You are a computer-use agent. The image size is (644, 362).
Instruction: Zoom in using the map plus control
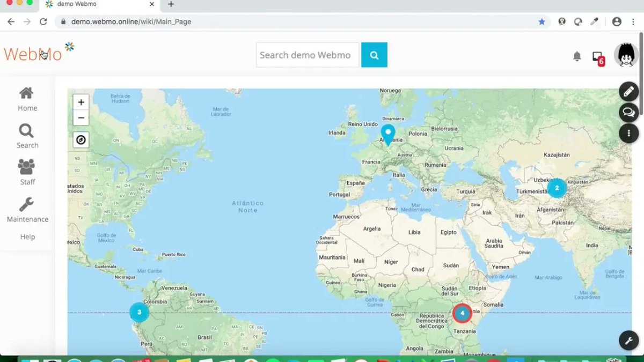(x=80, y=102)
